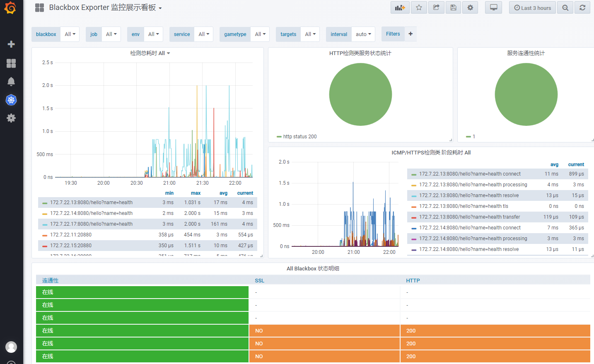Toggle 172.7.22.13 health resolve series
Viewport: 594px width, 364px height.
pyautogui.click(x=469, y=195)
